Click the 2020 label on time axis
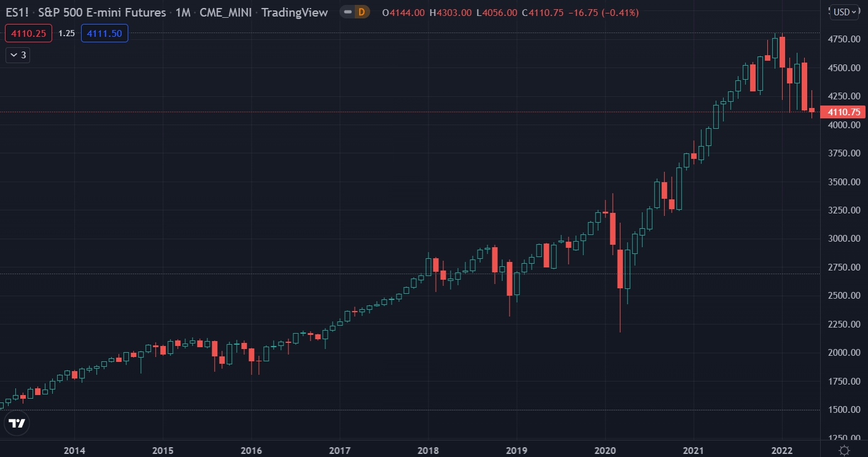The image size is (868, 457). (605, 451)
